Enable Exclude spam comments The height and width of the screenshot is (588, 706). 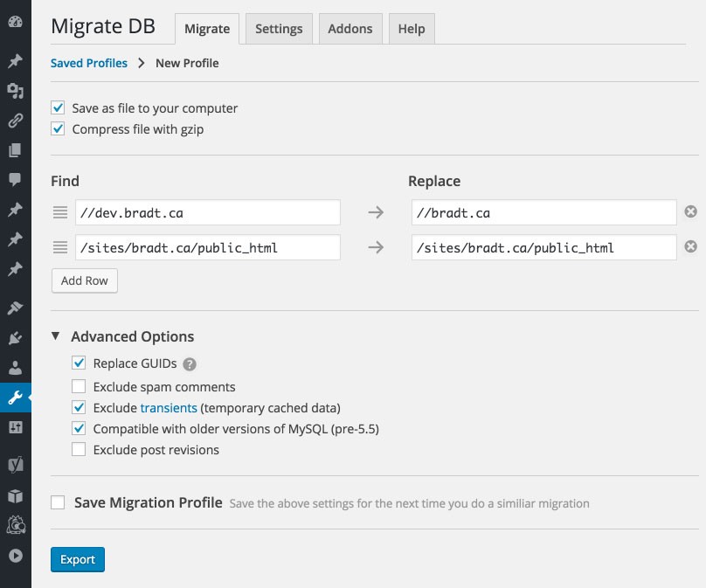click(x=79, y=386)
